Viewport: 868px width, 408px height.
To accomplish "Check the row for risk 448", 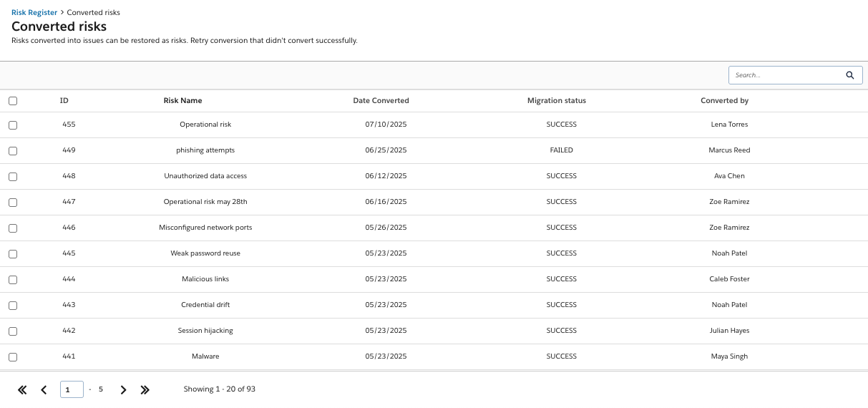I will point(13,177).
